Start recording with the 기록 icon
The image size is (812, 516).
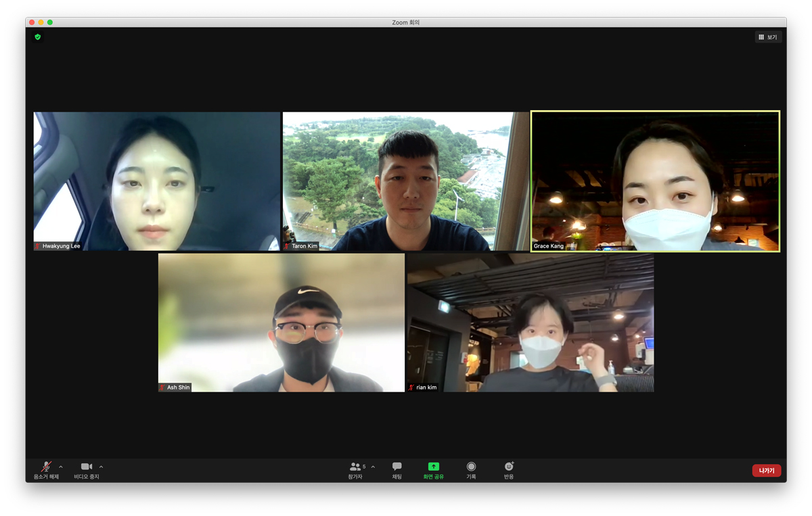[471, 470]
